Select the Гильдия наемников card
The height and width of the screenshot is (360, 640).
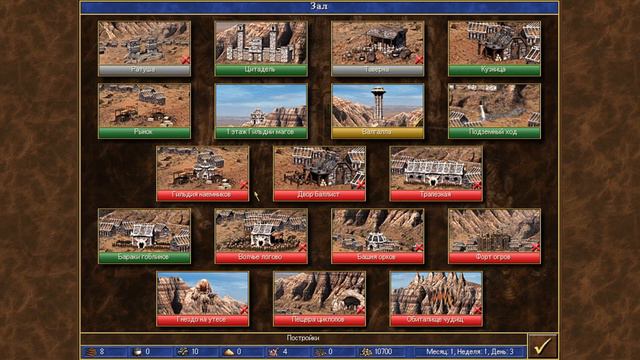(x=202, y=174)
